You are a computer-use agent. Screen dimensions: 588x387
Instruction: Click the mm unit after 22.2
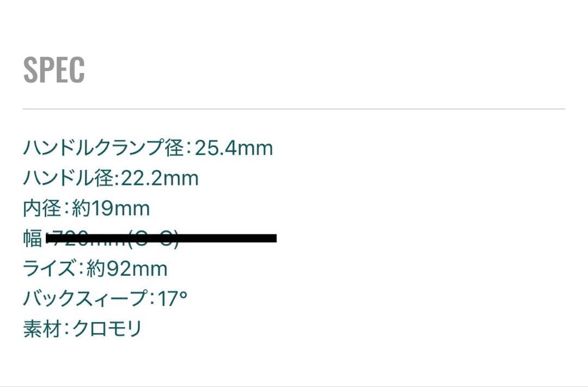coord(182,179)
